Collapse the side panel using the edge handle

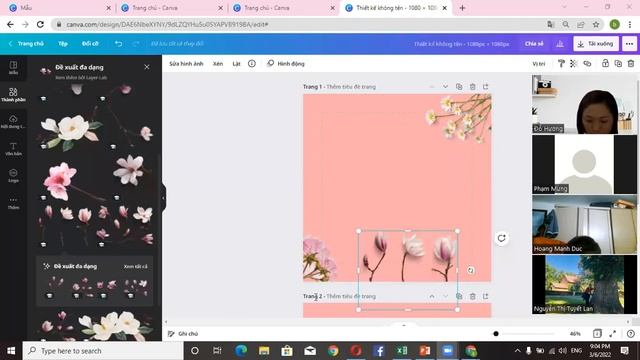(x=164, y=198)
